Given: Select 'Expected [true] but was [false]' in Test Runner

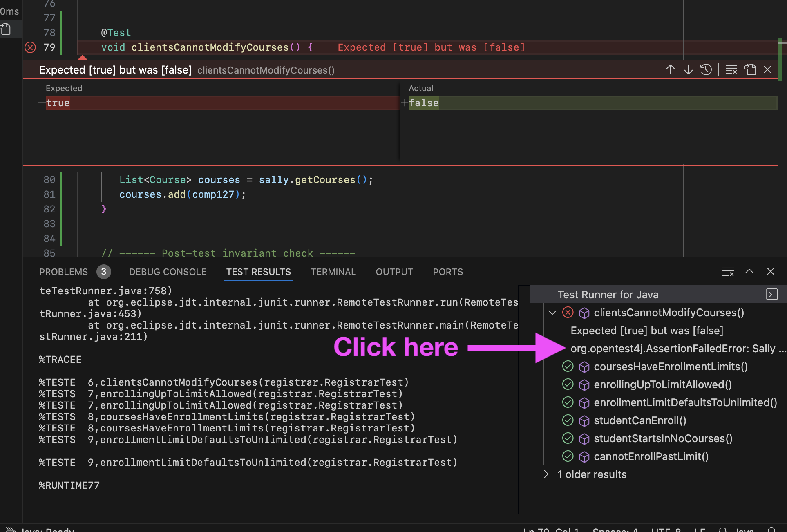Looking at the screenshot, I should click(648, 331).
